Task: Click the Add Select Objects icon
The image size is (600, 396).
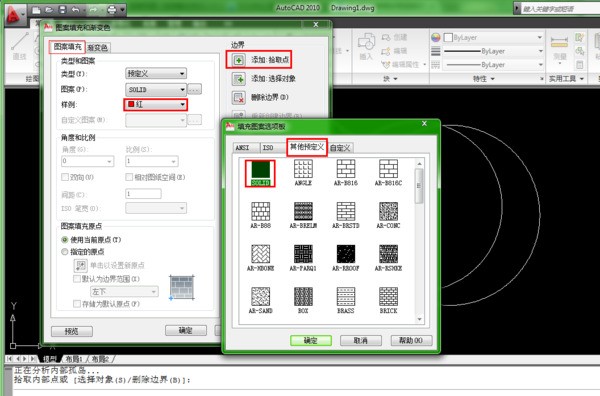Action: (239, 79)
